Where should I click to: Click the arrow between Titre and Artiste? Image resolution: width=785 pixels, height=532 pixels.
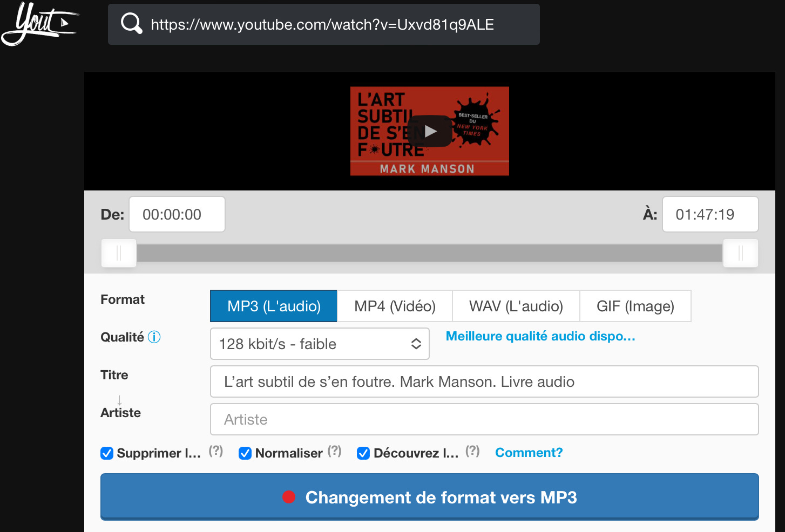[119, 400]
